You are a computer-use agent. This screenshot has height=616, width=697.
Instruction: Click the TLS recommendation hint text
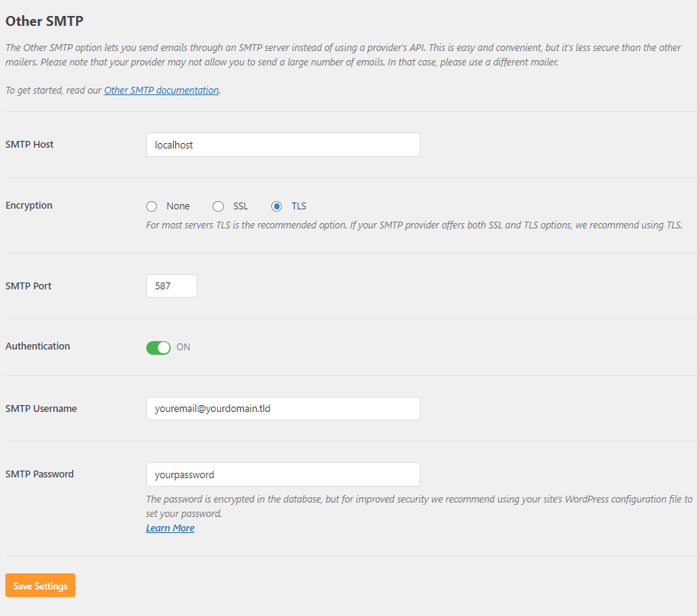(x=414, y=225)
